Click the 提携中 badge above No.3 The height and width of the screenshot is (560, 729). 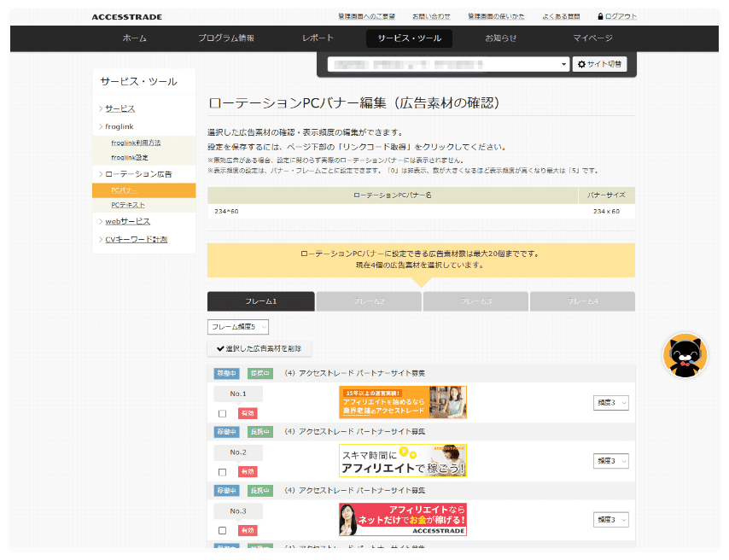coord(260,490)
